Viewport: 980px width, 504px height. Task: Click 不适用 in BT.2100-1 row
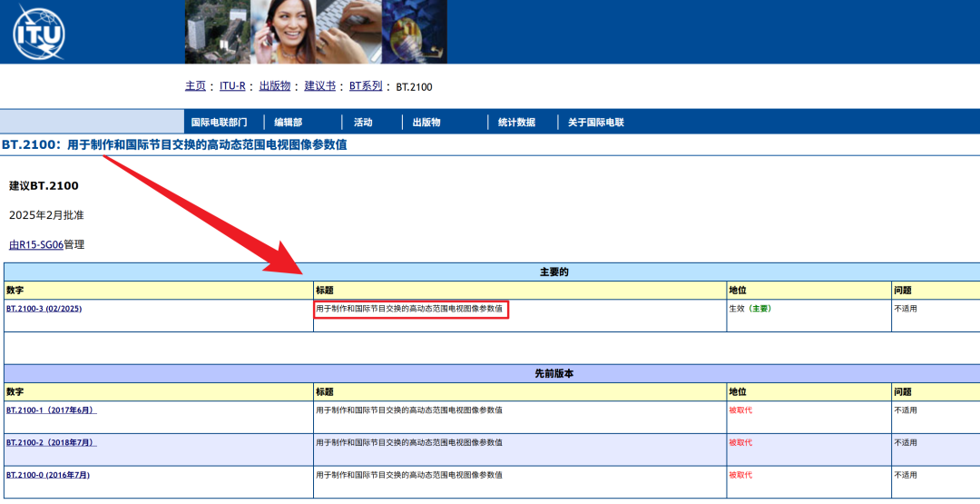pyautogui.click(x=906, y=410)
